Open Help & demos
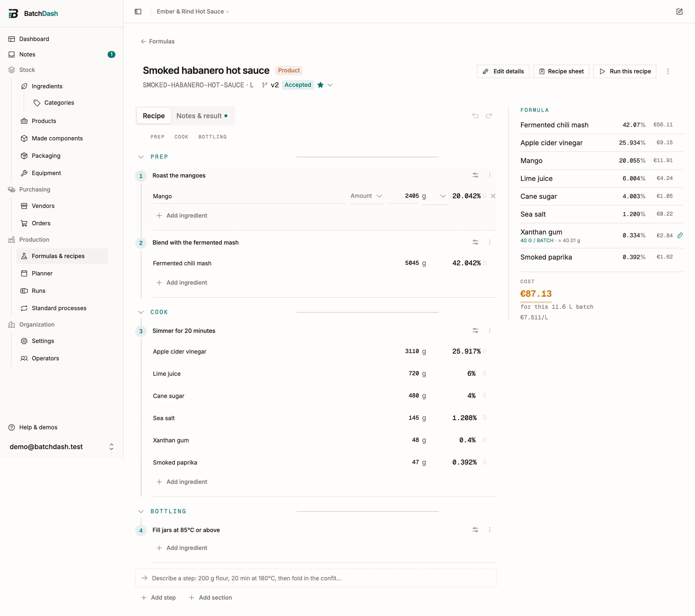 (x=33, y=427)
